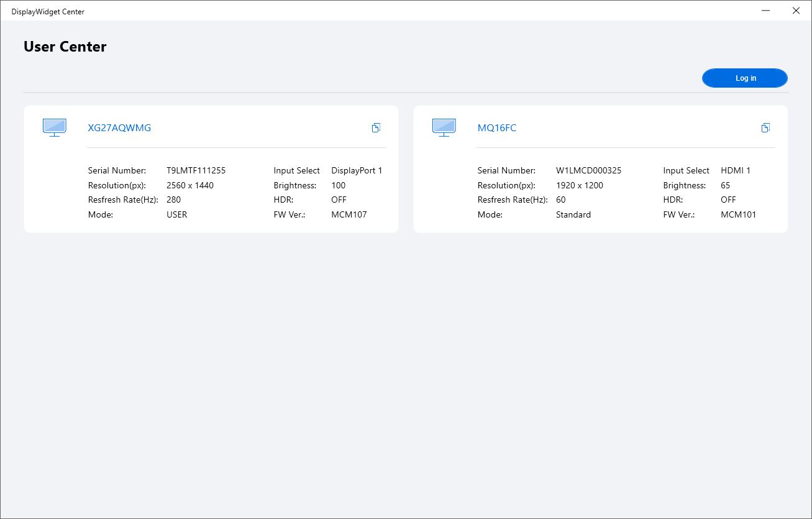Image resolution: width=812 pixels, height=519 pixels.
Task: Minimize the DisplayWidget Center window
Action: click(765, 11)
